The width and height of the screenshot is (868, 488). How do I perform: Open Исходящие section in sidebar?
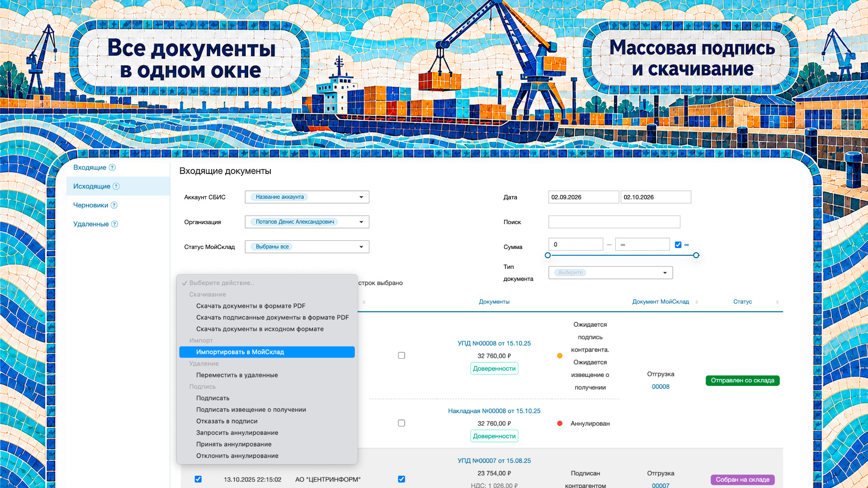[x=92, y=187]
